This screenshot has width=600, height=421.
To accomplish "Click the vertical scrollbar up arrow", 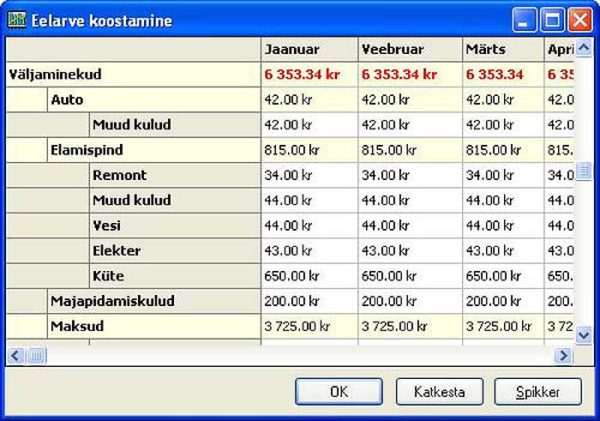I will click(585, 47).
